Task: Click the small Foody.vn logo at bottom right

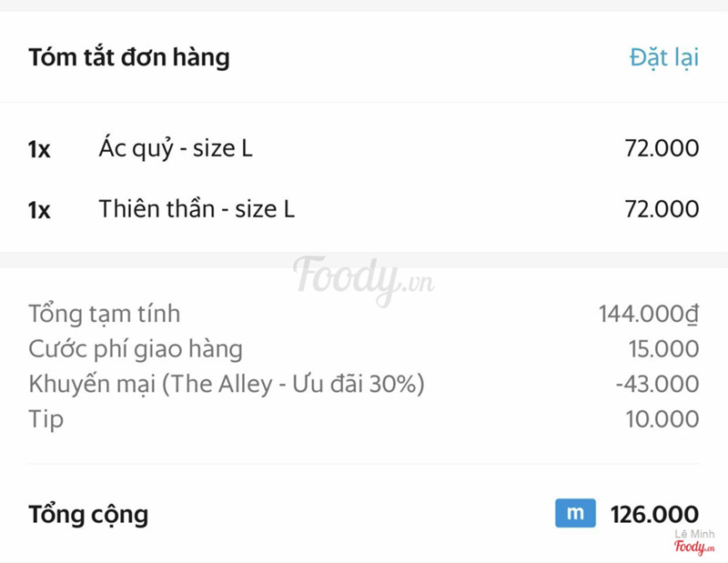Action: (694, 547)
